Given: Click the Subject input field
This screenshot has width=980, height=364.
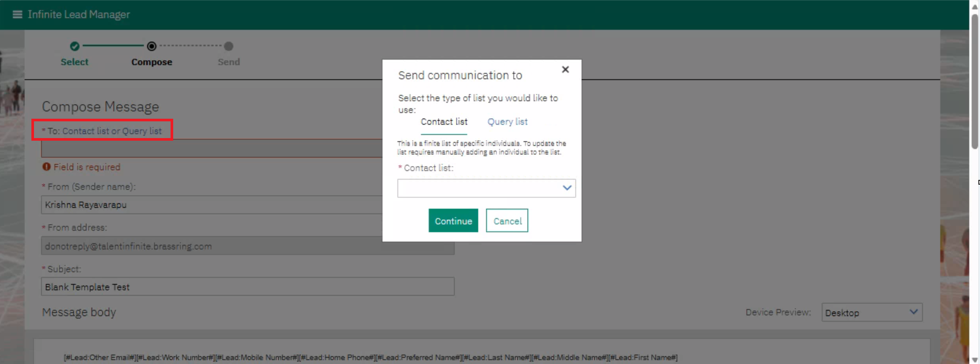Looking at the screenshot, I should (247, 287).
